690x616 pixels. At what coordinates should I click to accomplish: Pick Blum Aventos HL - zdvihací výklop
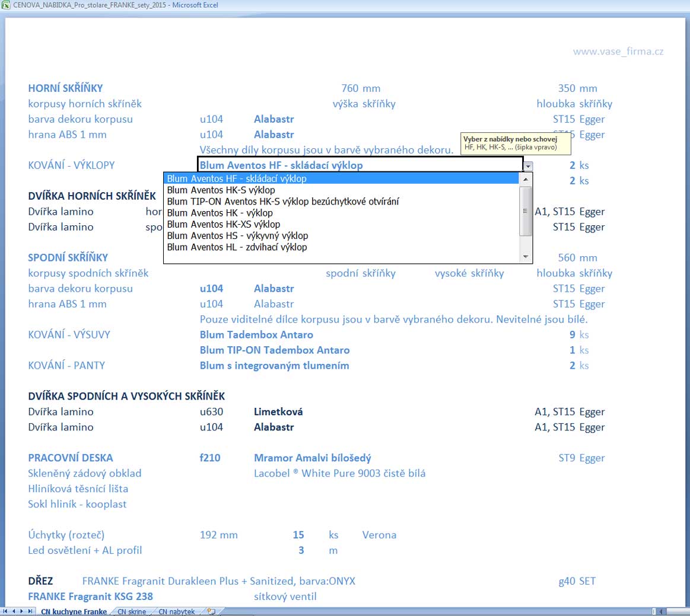click(x=342, y=247)
